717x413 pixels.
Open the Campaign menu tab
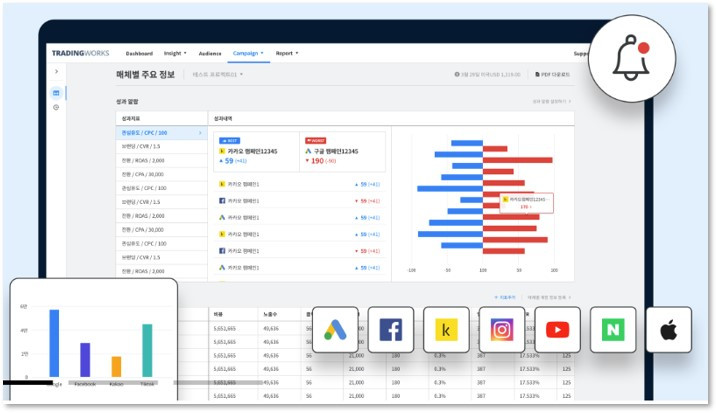point(248,54)
